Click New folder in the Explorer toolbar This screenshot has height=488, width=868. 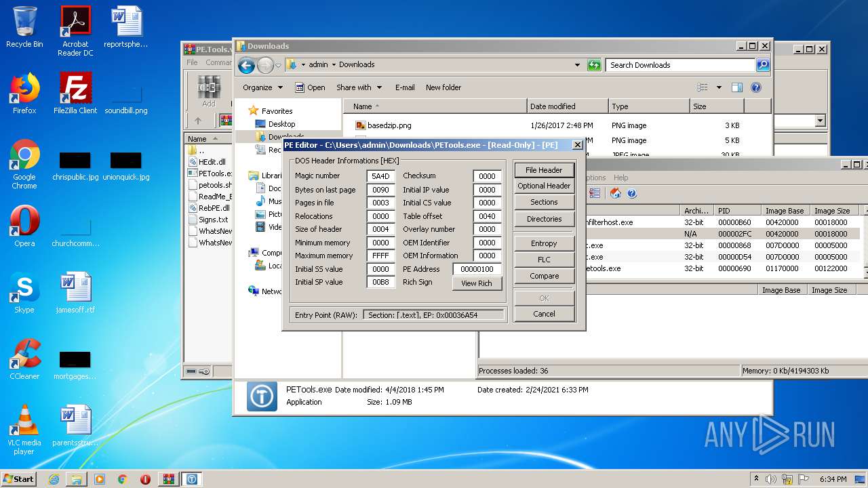click(443, 87)
